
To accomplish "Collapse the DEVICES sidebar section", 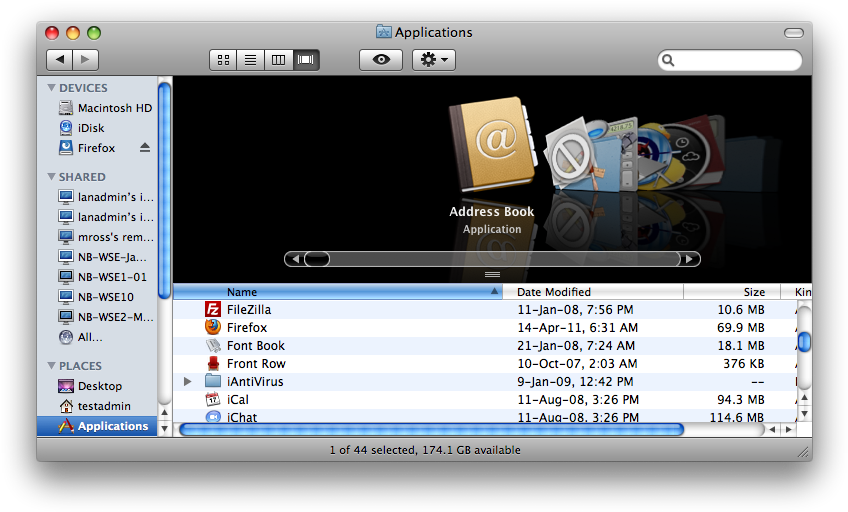I will pos(51,88).
